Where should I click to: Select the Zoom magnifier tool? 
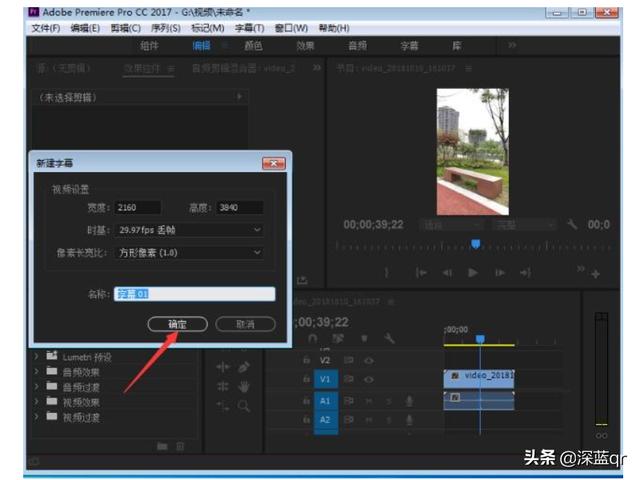tap(244, 405)
